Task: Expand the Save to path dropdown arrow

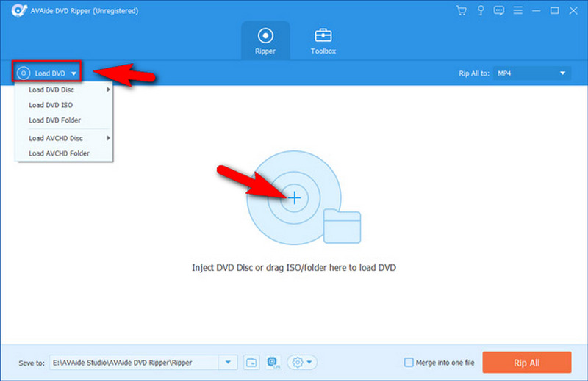Action: [228, 362]
